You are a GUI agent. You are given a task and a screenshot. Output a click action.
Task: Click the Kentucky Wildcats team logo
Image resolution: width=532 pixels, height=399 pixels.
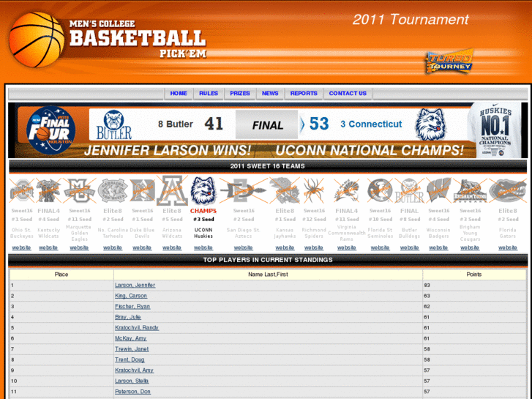click(48, 190)
